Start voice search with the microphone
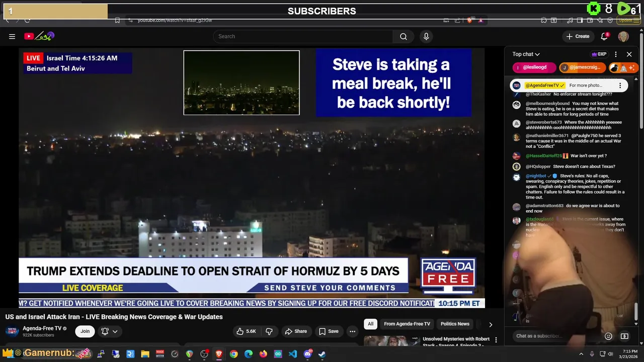Image resolution: width=644 pixels, height=362 pixels. pos(426,36)
